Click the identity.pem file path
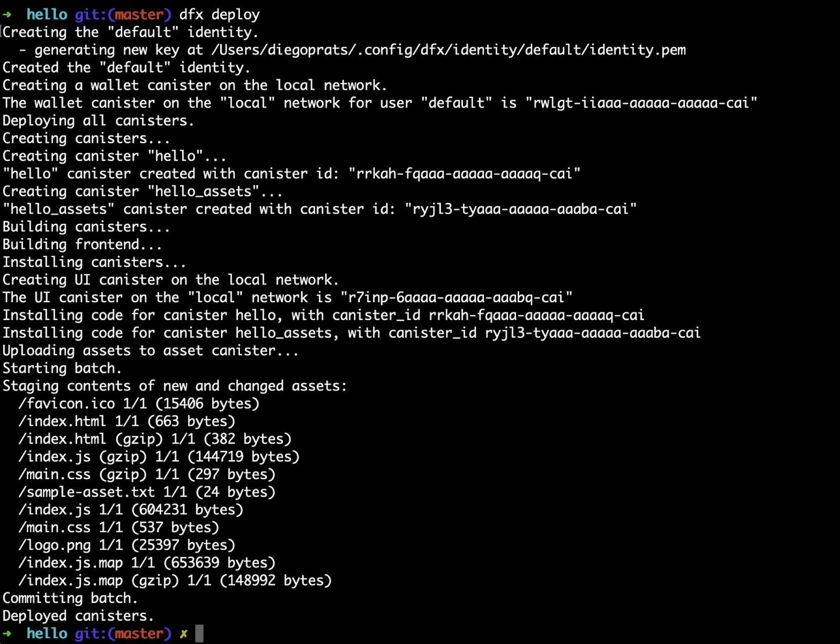 [x=448, y=50]
